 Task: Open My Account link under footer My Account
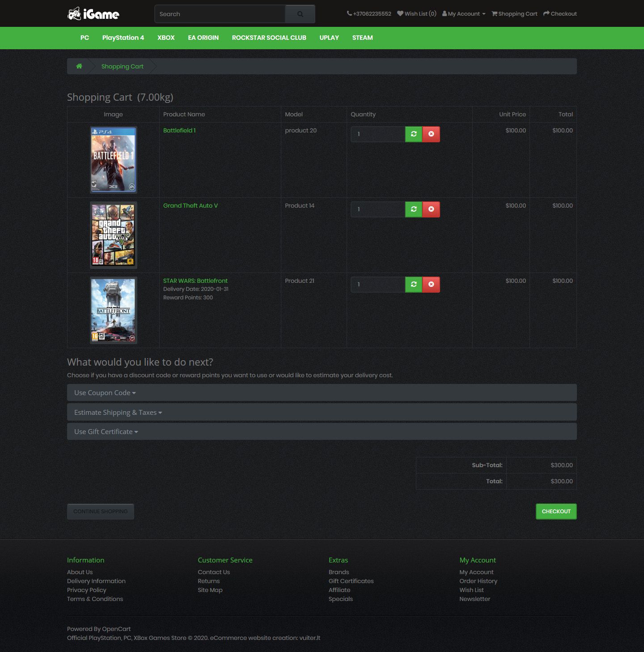pyautogui.click(x=477, y=572)
